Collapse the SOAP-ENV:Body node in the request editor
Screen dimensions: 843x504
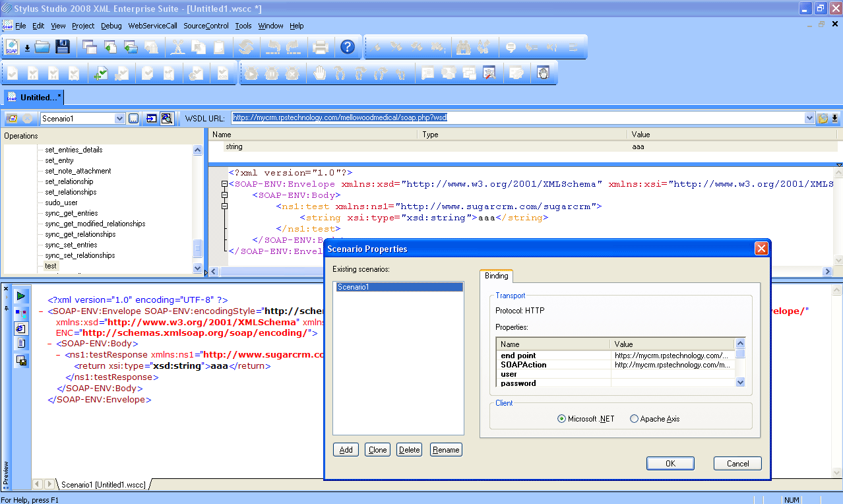click(x=224, y=195)
